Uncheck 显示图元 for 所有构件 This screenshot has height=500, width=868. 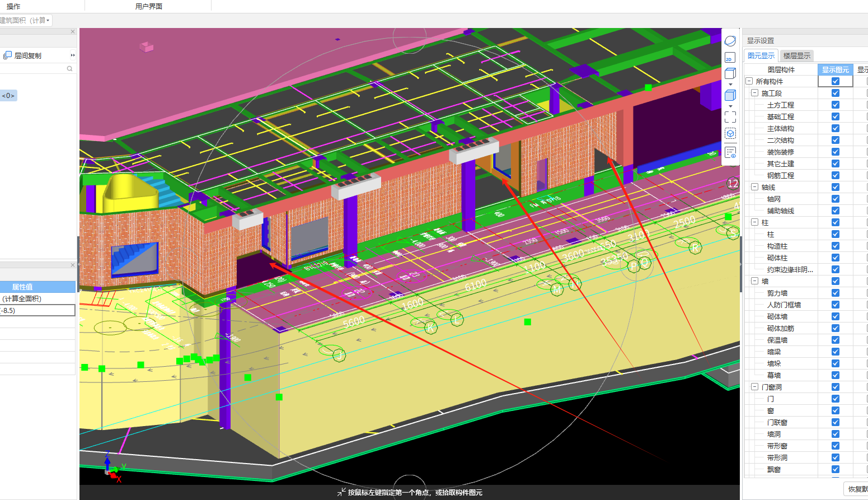coord(836,81)
